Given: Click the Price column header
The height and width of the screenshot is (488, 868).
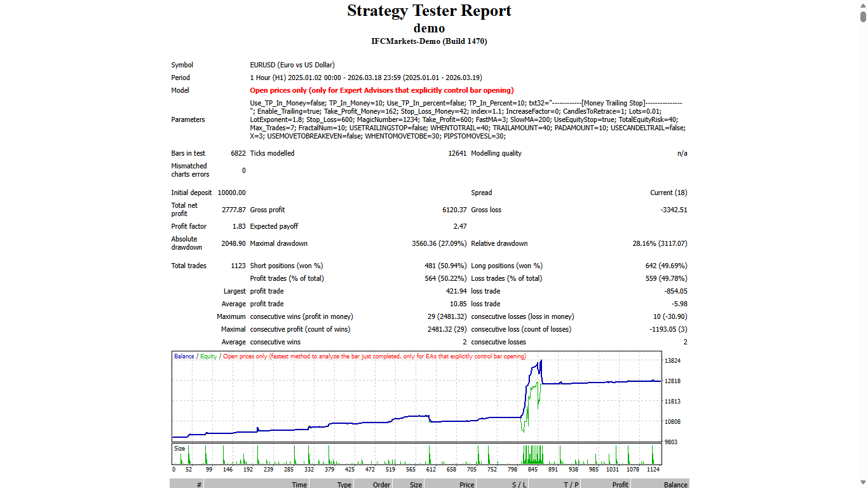Looking at the screenshot, I should [x=466, y=484].
